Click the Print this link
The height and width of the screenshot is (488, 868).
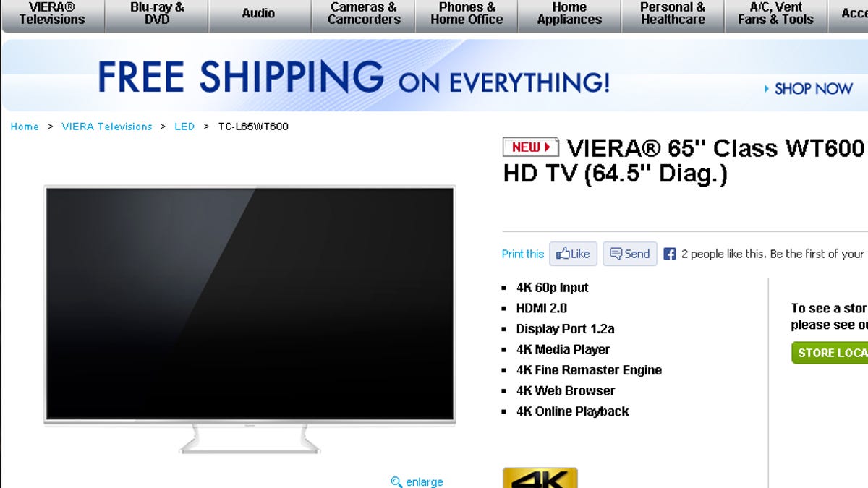(523, 254)
